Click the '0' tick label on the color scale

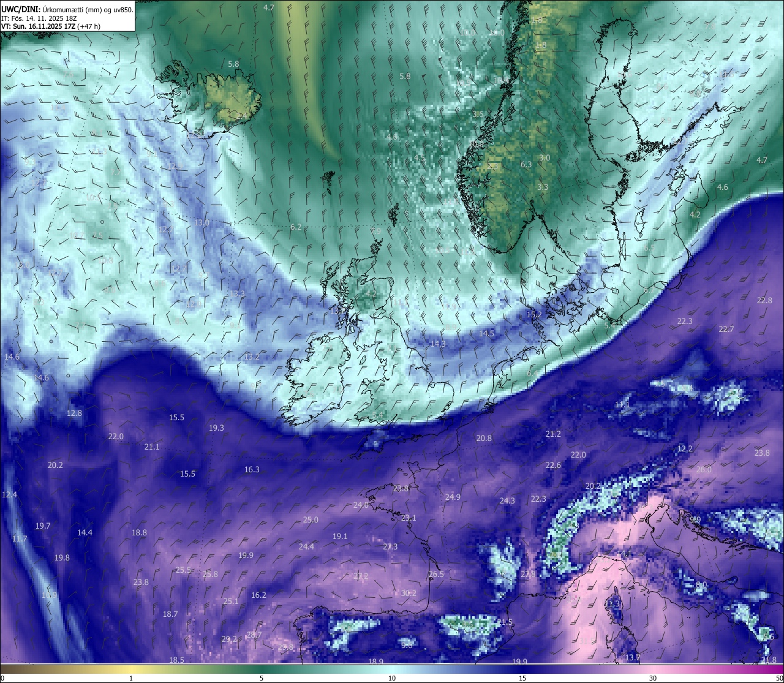coord(2,678)
